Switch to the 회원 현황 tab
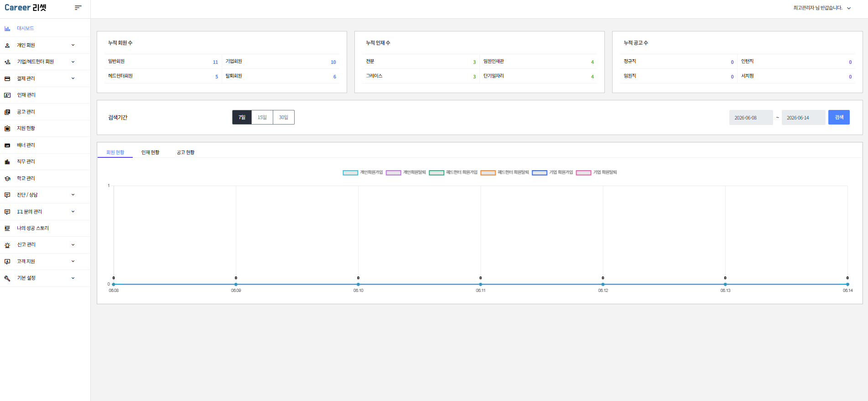Viewport: 868px width, 401px height. [x=115, y=152]
